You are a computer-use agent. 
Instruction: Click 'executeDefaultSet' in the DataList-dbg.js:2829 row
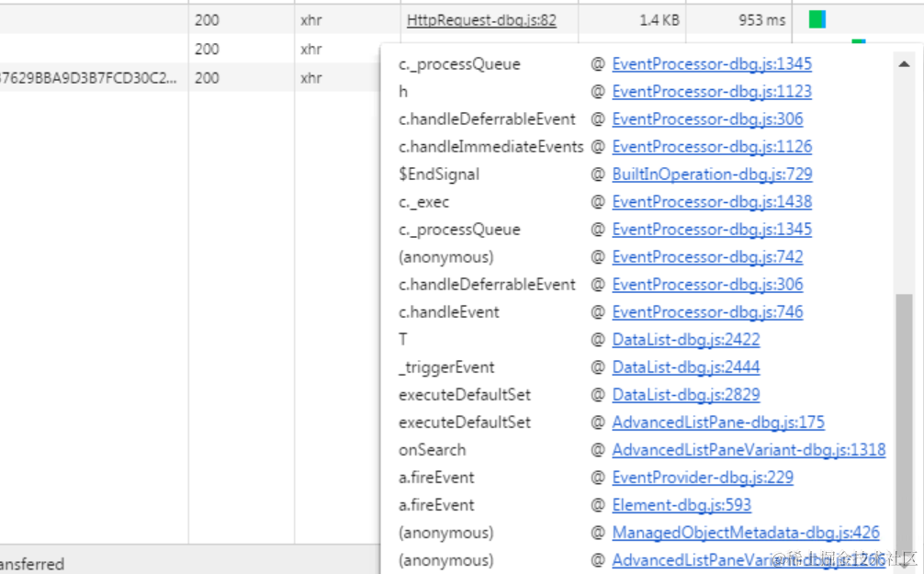click(465, 394)
